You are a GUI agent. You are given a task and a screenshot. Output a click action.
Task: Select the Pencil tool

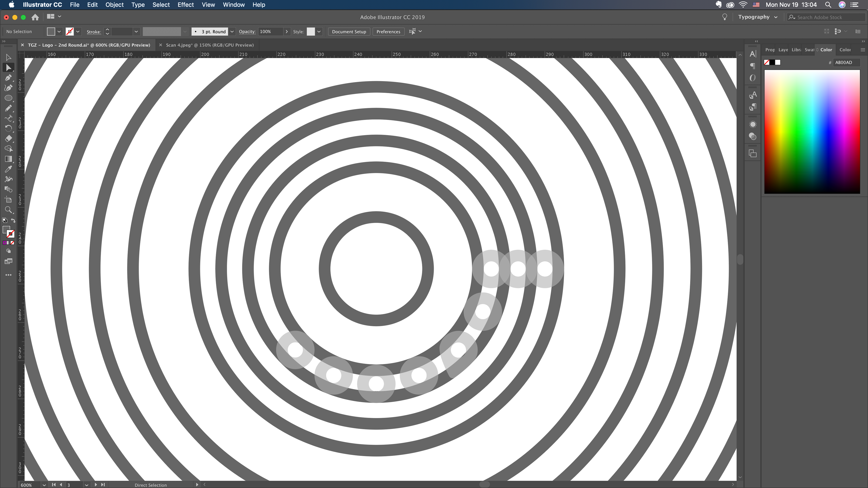click(x=8, y=108)
